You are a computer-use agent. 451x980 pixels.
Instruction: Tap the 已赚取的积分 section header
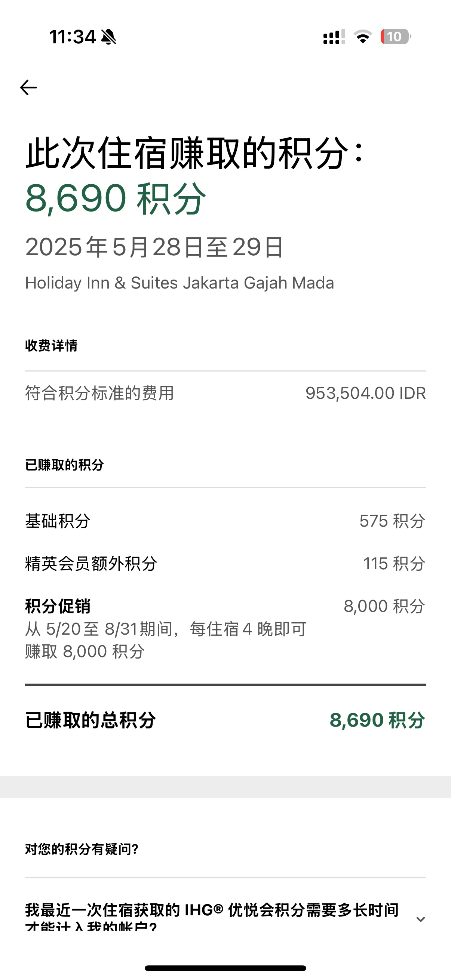[x=64, y=465]
